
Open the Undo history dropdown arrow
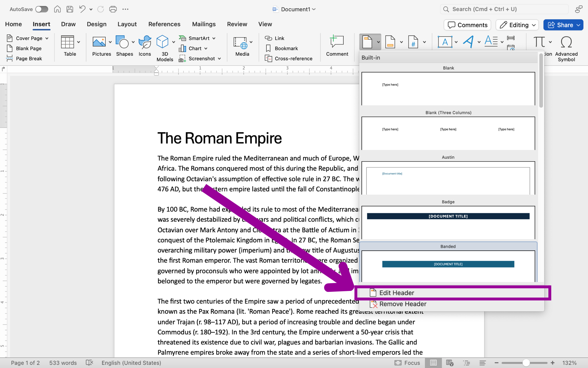(91, 9)
